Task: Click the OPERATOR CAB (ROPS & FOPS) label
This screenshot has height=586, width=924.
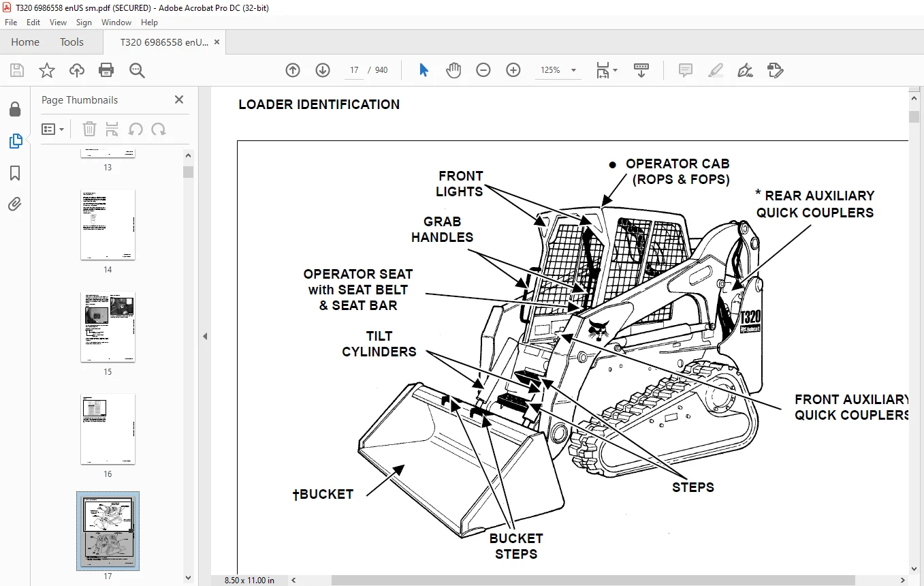Action: point(678,172)
